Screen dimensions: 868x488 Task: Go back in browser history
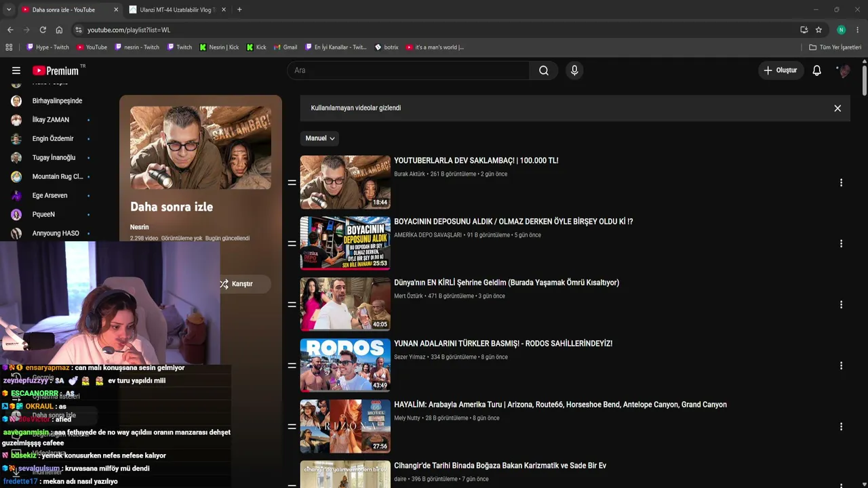pyautogui.click(x=10, y=30)
